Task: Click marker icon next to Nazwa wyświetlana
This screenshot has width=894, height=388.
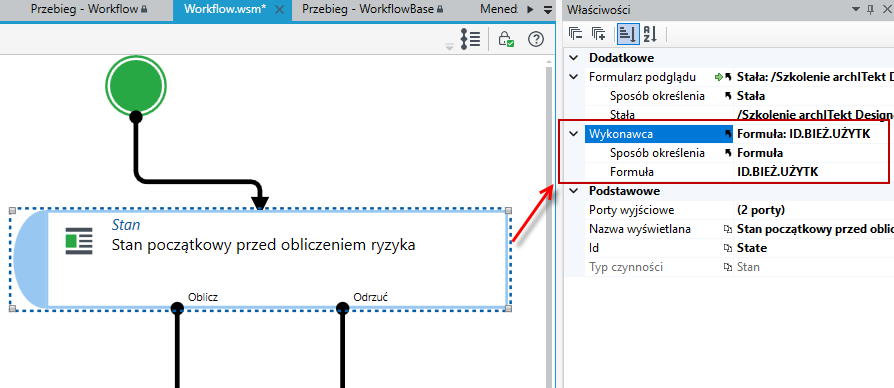Action: coord(728,230)
